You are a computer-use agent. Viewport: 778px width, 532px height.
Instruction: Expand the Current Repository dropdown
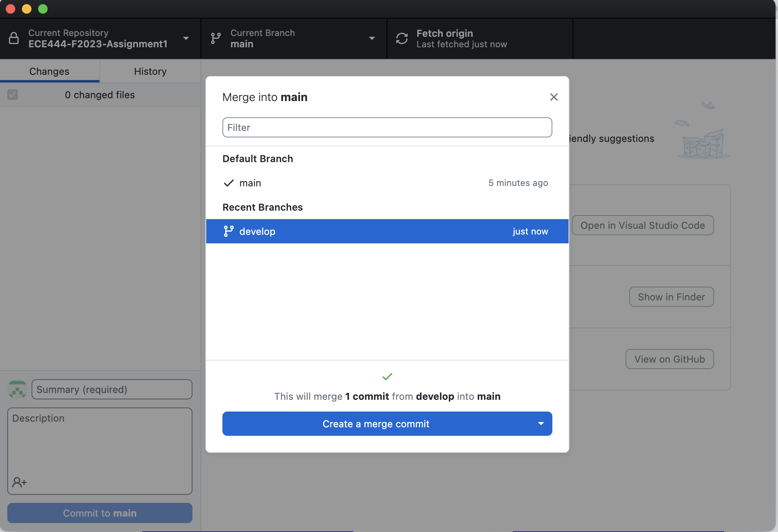pyautogui.click(x=186, y=38)
